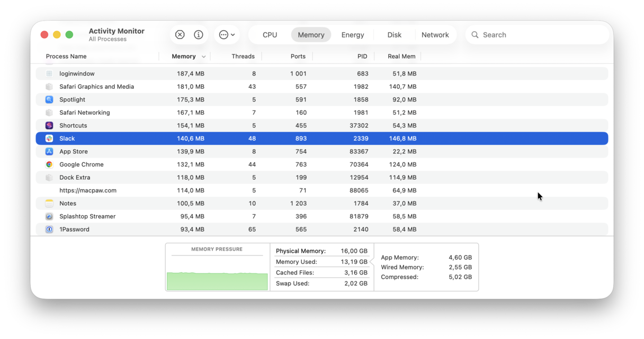The image size is (644, 339).
Task: Click the Swap Used 2,02 GB value
Action: click(x=355, y=283)
